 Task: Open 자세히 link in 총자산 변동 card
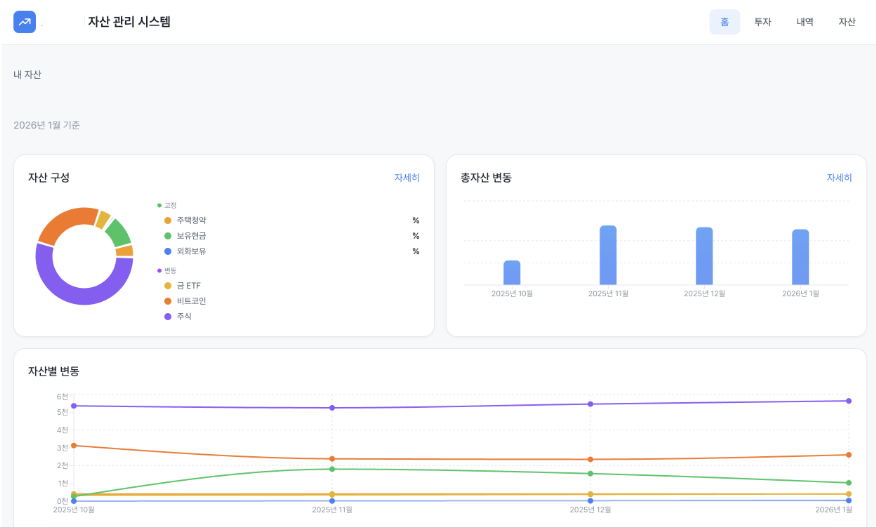[839, 178]
